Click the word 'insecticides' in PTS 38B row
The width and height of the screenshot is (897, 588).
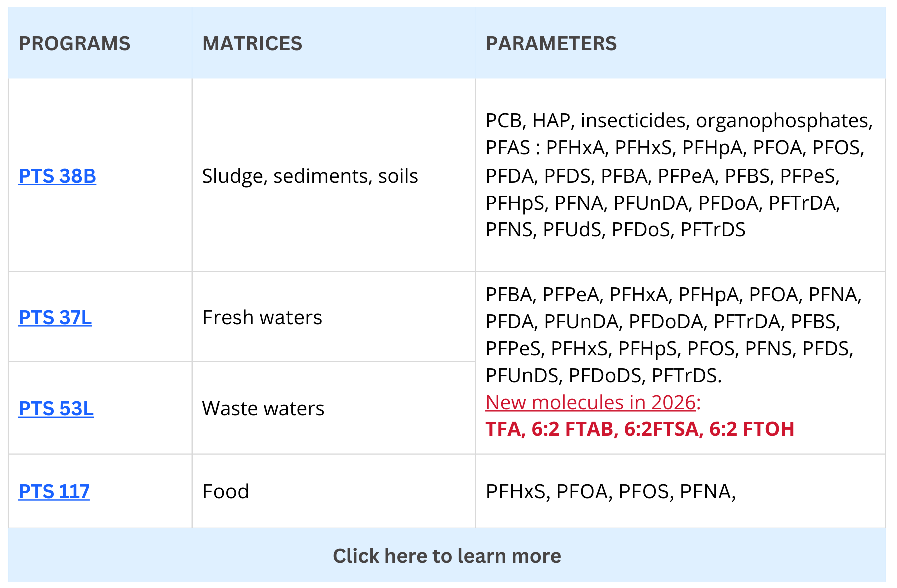pyautogui.click(x=634, y=121)
